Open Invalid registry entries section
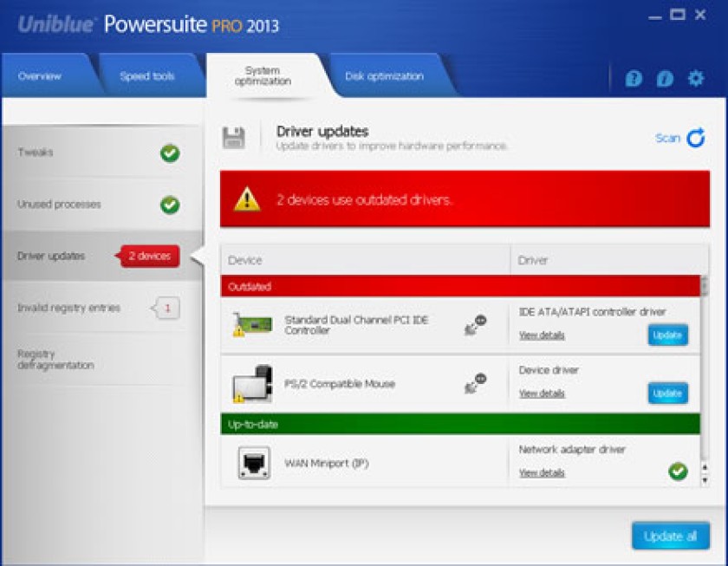 click(102, 308)
